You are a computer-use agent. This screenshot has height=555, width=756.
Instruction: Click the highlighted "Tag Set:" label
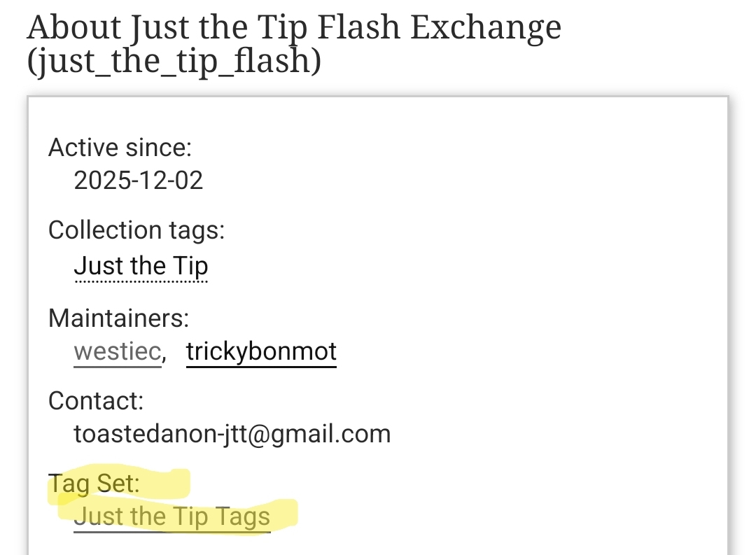point(94,483)
